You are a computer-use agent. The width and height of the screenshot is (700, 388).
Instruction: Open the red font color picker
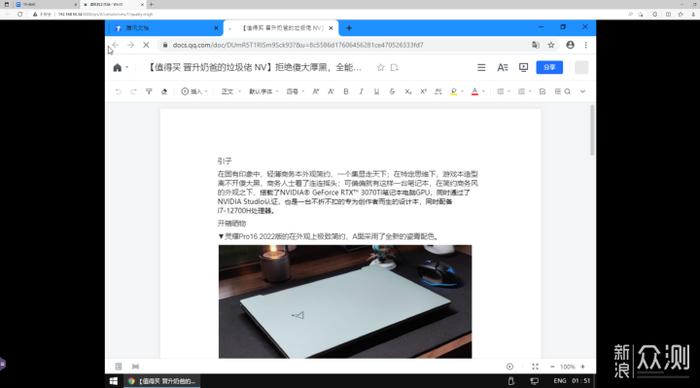[475, 92]
